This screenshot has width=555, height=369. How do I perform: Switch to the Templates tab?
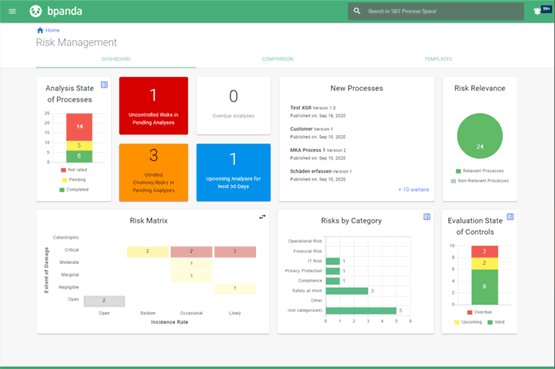point(438,59)
